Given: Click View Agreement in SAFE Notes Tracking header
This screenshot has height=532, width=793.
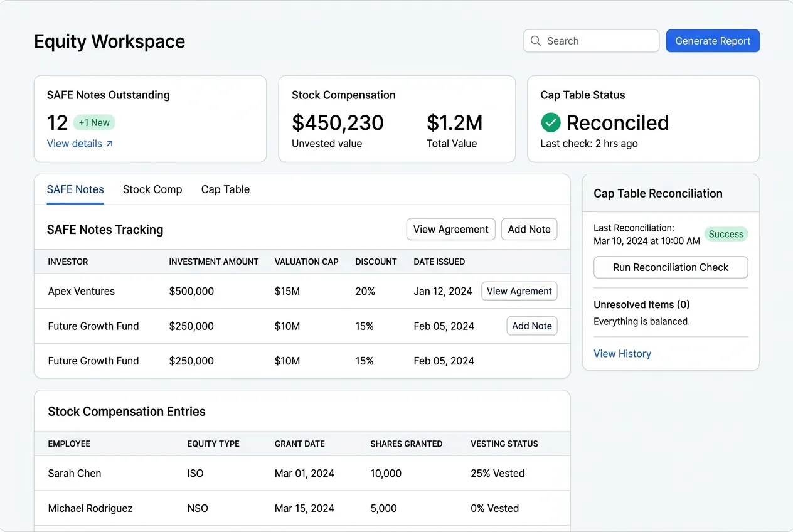Looking at the screenshot, I should pyautogui.click(x=450, y=229).
